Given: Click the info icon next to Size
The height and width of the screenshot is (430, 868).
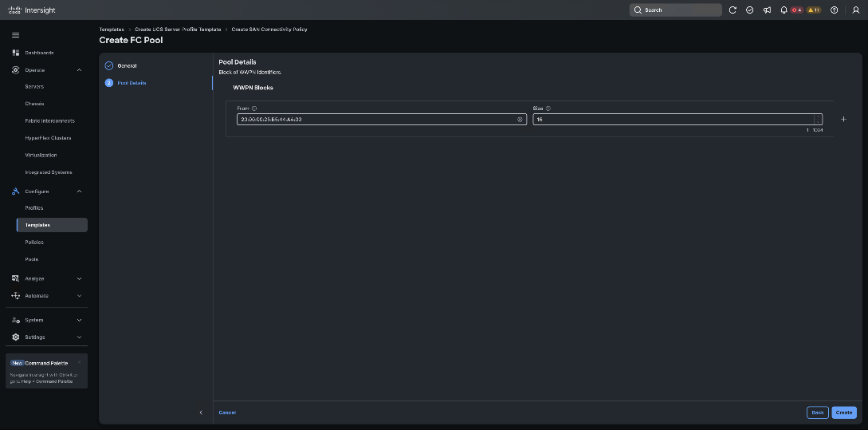Looking at the screenshot, I should click(x=548, y=108).
